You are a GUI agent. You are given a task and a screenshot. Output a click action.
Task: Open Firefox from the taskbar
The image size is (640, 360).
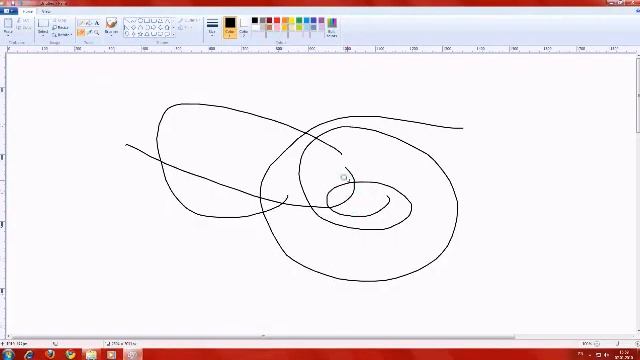[x=50, y=354]
